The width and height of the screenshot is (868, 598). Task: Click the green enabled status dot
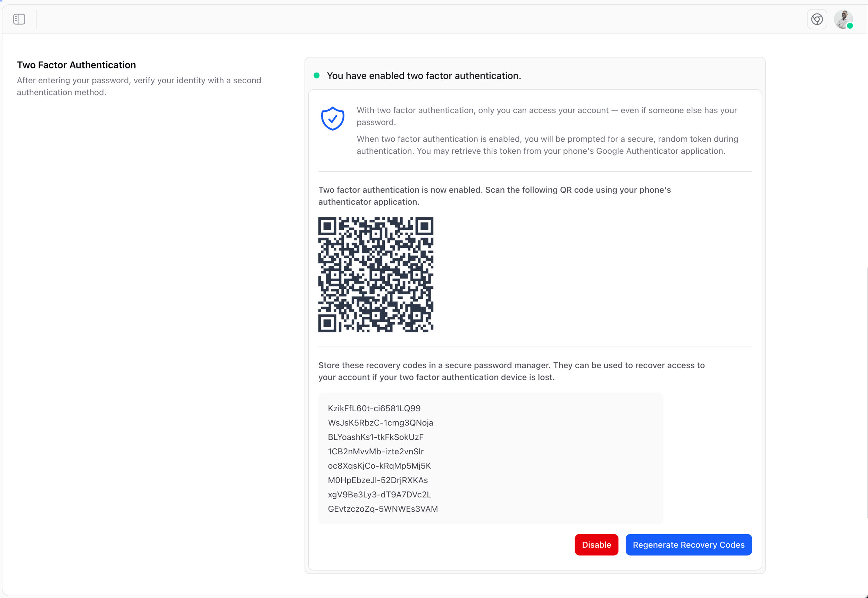pyautogui.click(x=316, y=76)
